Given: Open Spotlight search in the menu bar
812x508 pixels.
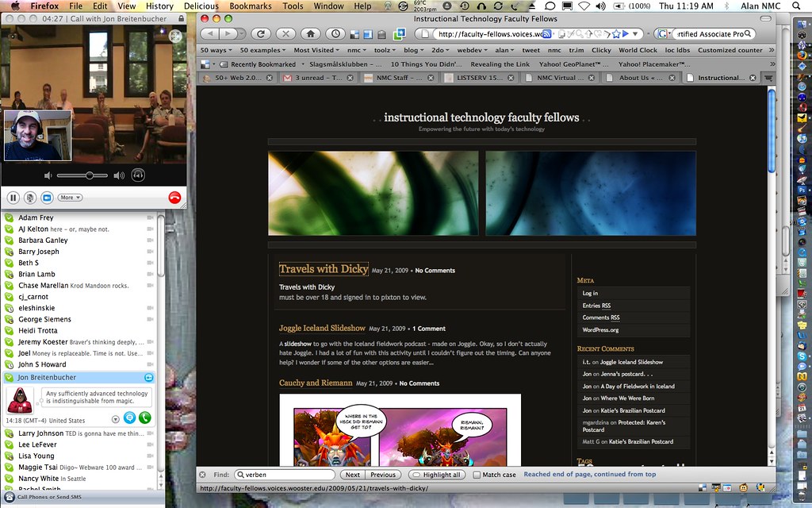Looking at the screenshot, I should point(796,6).
